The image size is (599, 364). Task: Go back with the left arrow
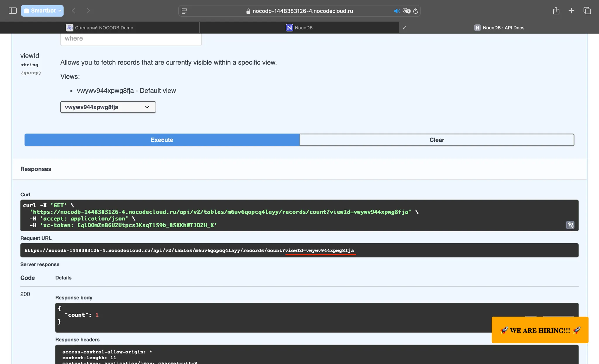tap(74, 11)
